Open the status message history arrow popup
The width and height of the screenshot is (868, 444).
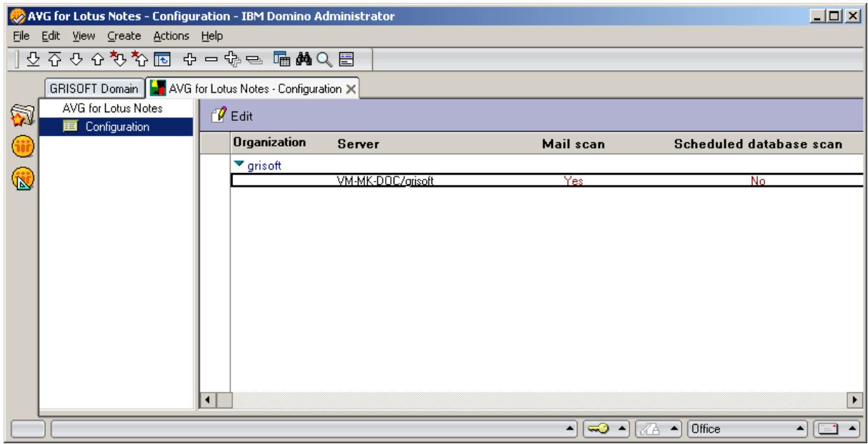(570, 429)
